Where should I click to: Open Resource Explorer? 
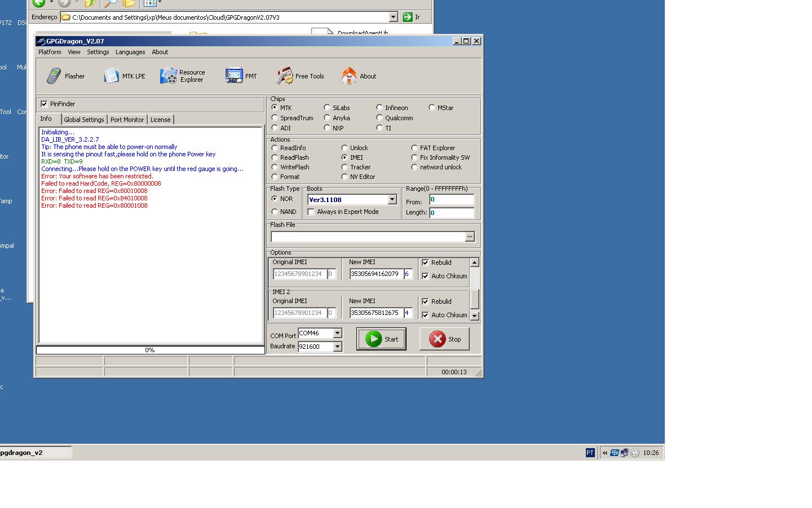point(183,76)
